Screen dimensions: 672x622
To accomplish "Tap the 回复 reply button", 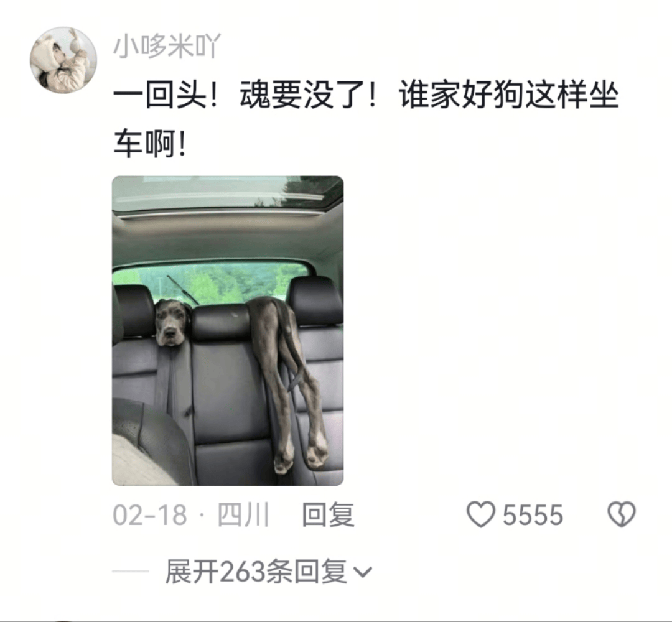I will [329, 514].
